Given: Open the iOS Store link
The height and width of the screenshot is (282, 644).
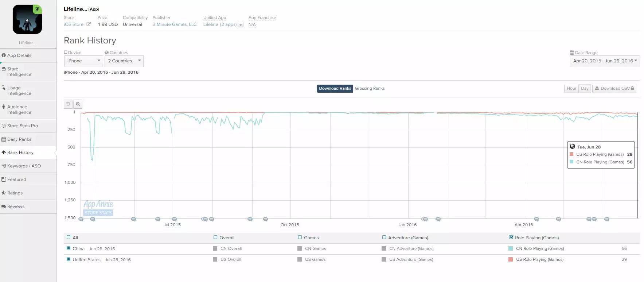Looking at the screenshot, I should tap(74, 24).
